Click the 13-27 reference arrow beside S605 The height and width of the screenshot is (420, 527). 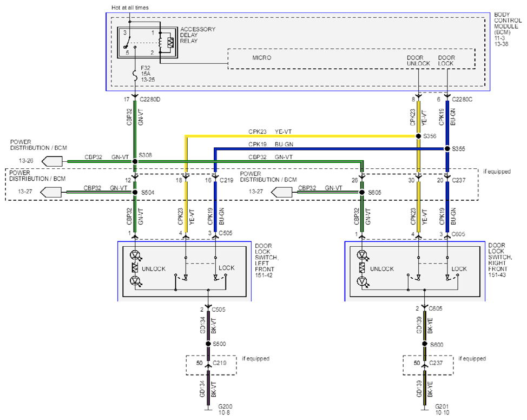(x=282, y=192)
